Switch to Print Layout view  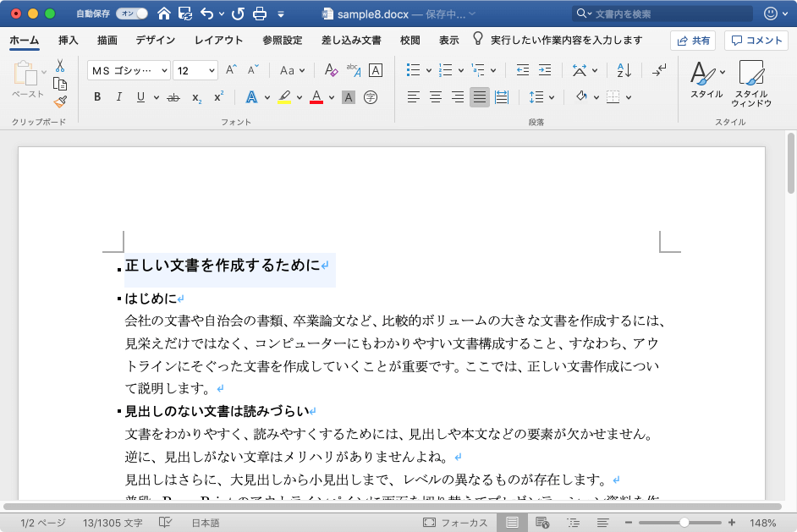tap(512, 523)
